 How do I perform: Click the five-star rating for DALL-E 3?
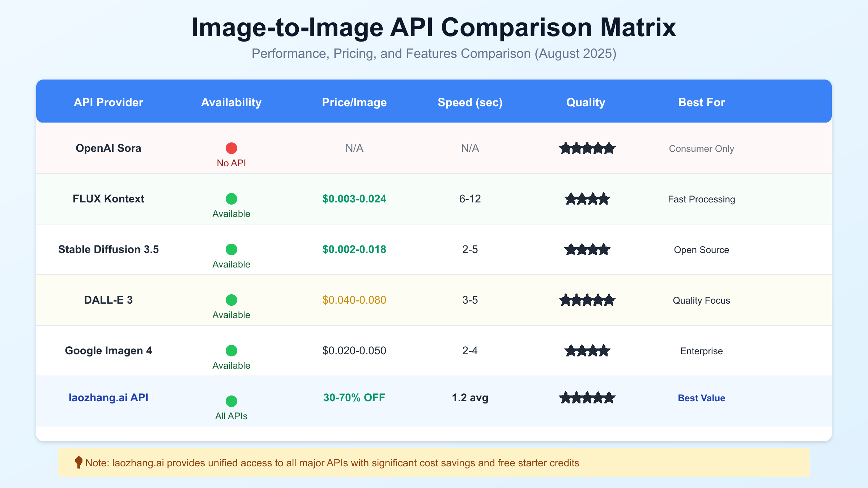point(587,300)
